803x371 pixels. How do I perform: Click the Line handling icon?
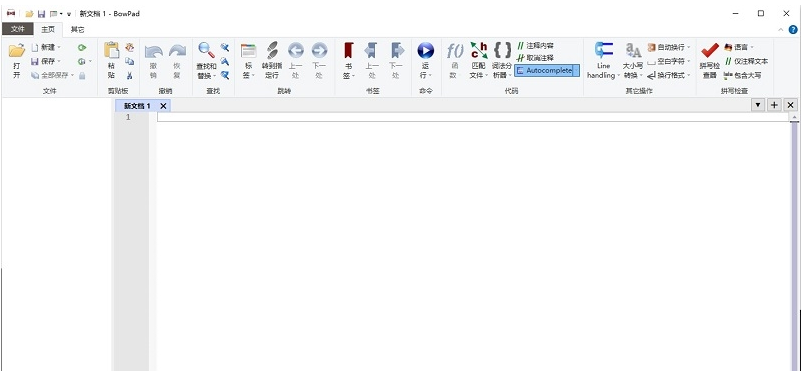click(x=603, y=50)
